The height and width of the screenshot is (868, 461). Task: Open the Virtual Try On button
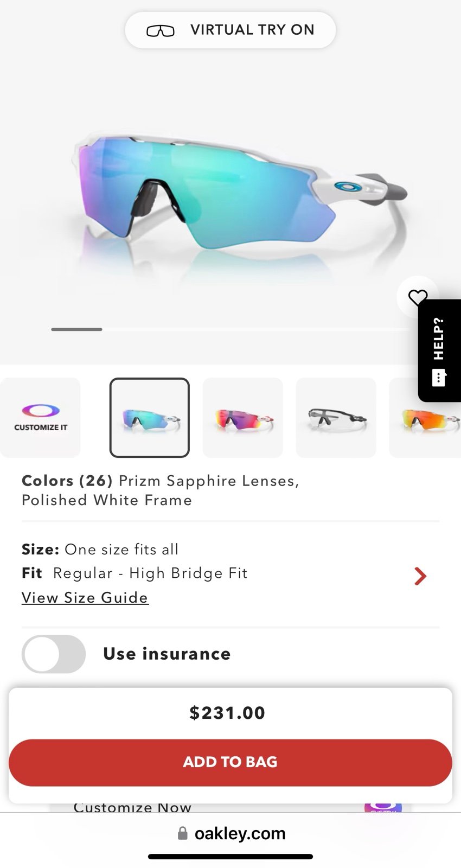point(230,30)
